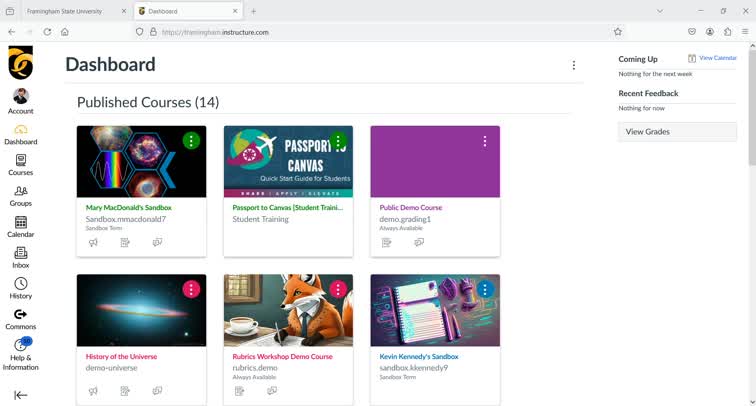The image size is (756, 406).
Task: Click the View Calendar link
Action: (717, 58)
